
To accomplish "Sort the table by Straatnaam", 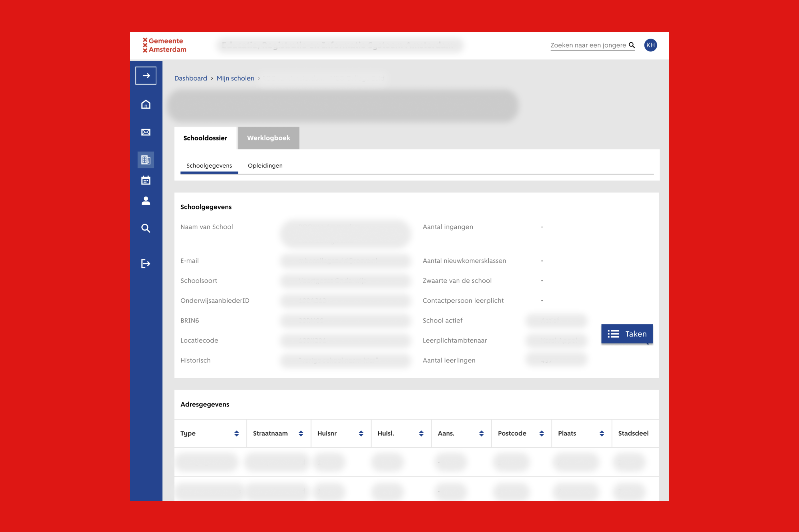I will (301, 433).
